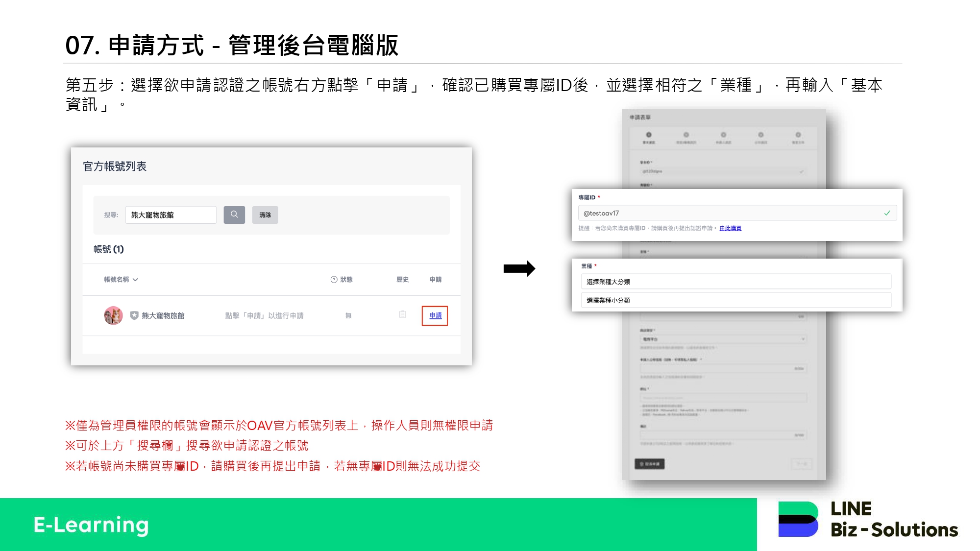Open the 選擇業種大分類 dropdown
This screenshot has width=980, height=551.
pos(735,282)
